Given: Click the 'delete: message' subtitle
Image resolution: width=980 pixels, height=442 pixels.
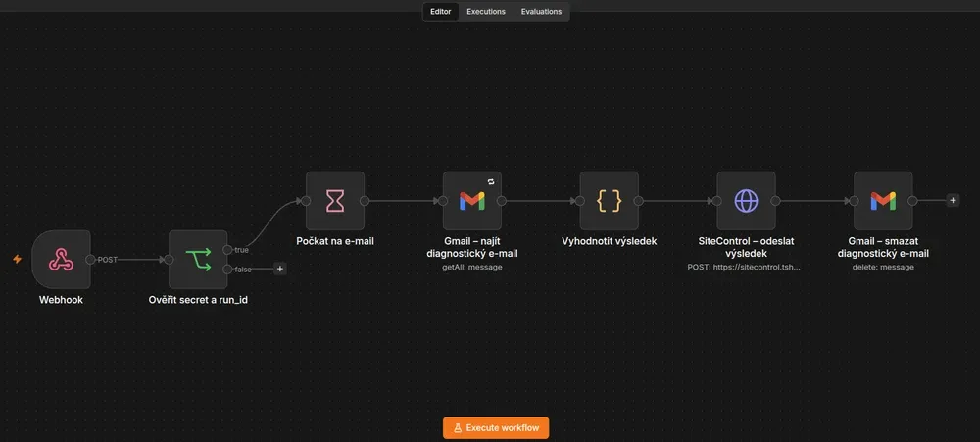Looking at the screenshot, I should [883, 267].
